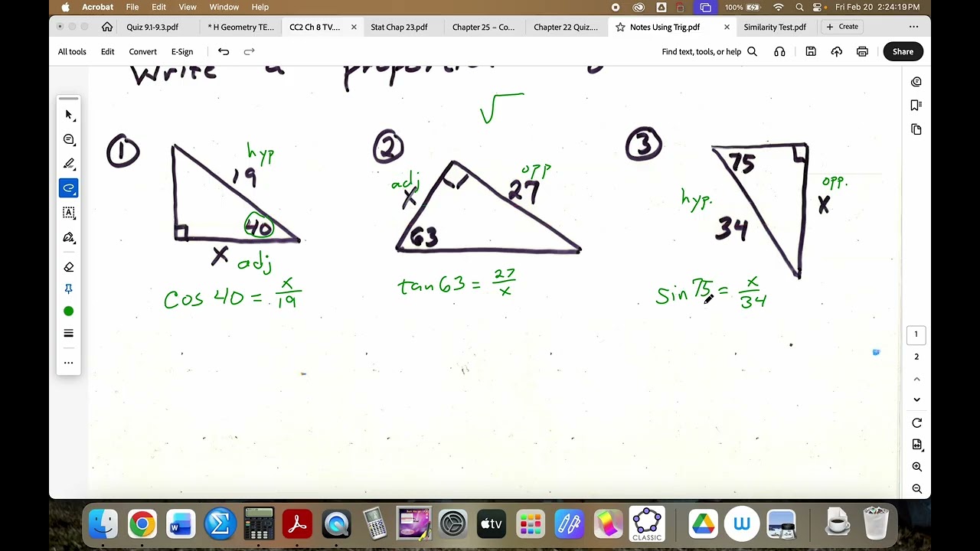
Task: Go to page 1 indicator
Action: coord(916,334)
